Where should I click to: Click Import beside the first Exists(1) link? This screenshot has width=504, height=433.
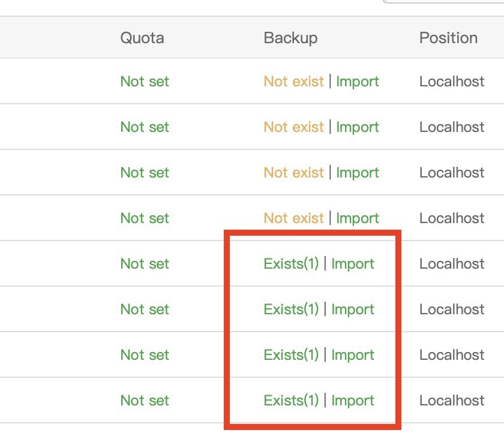[353, 264]
